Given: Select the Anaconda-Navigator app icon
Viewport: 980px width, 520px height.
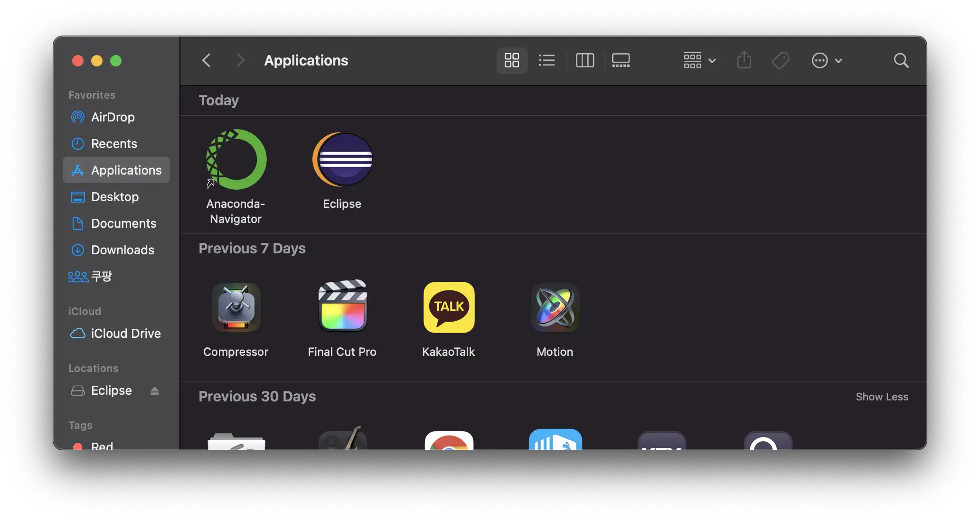Looking at the screenshot, I should (x=236, y=159).
